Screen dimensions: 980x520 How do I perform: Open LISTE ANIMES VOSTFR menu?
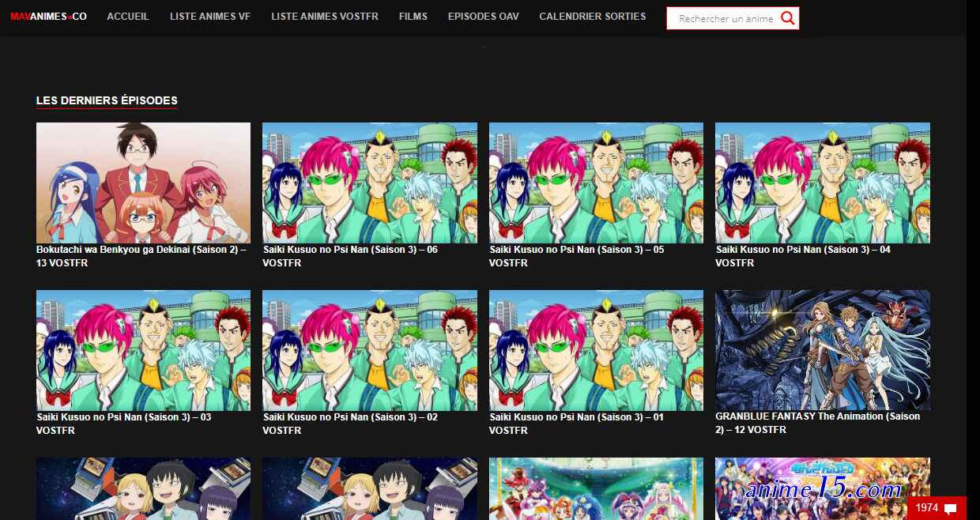(325, 17)
